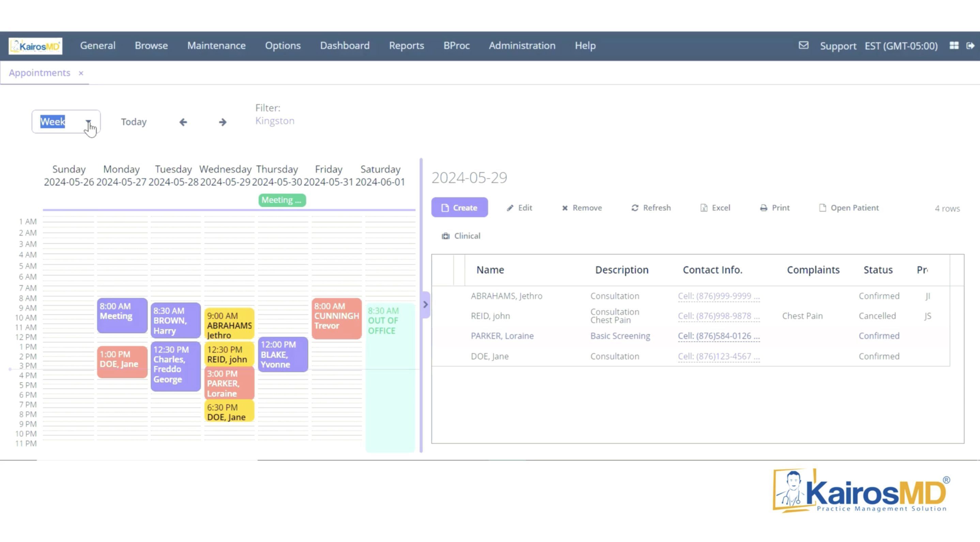980x542 pixels.
Task: Open the Clinical briefcase button
Action: (461, 236)
